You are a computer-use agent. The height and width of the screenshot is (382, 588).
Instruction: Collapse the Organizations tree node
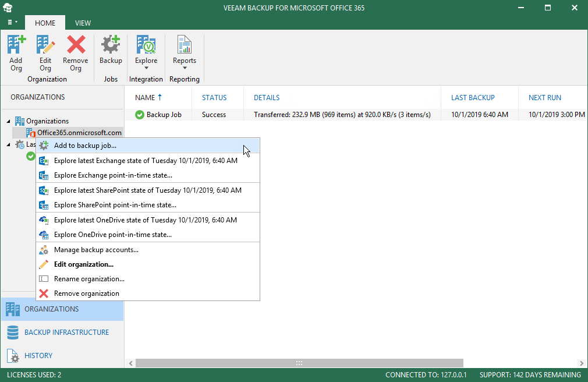pyautogui.click(x=9, y=121)
